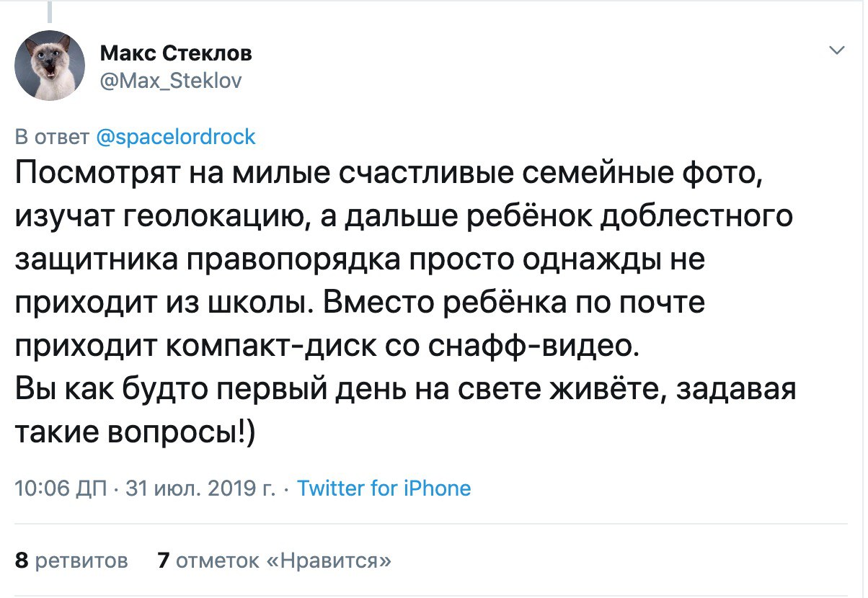Open the cat avatar profile picture
Viewport: 868px width, 598px height.
[x=50, y=66]
